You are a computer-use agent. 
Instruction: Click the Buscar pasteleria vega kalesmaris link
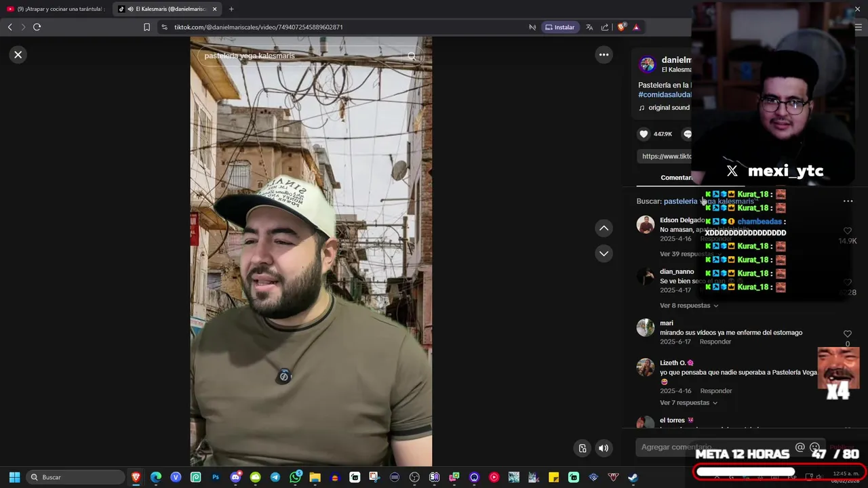(709, 201)
